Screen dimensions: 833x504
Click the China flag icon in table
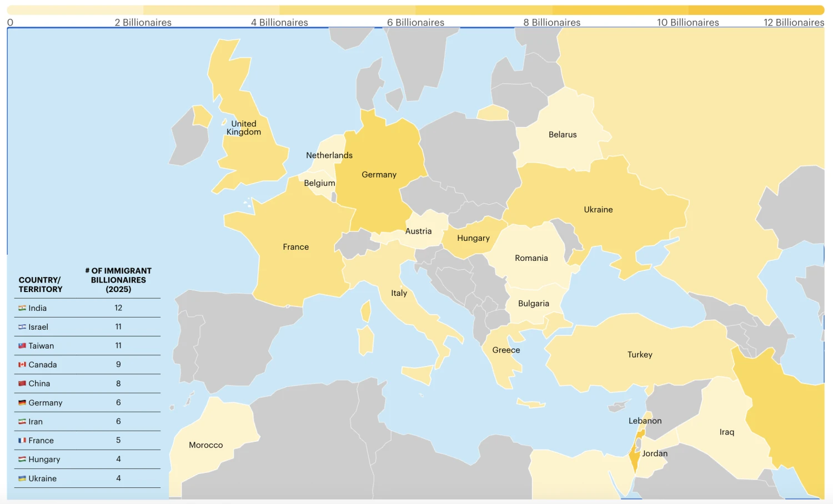tap(22, 384)
